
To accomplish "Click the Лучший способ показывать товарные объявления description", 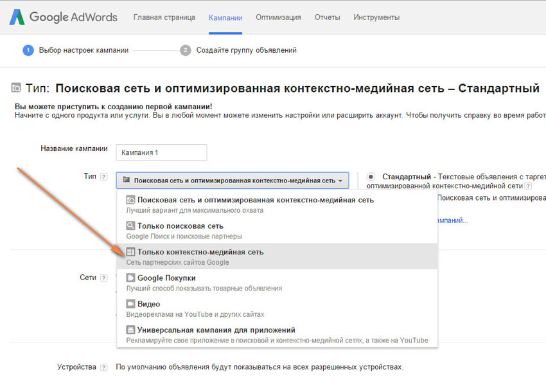I will [204, 289].
